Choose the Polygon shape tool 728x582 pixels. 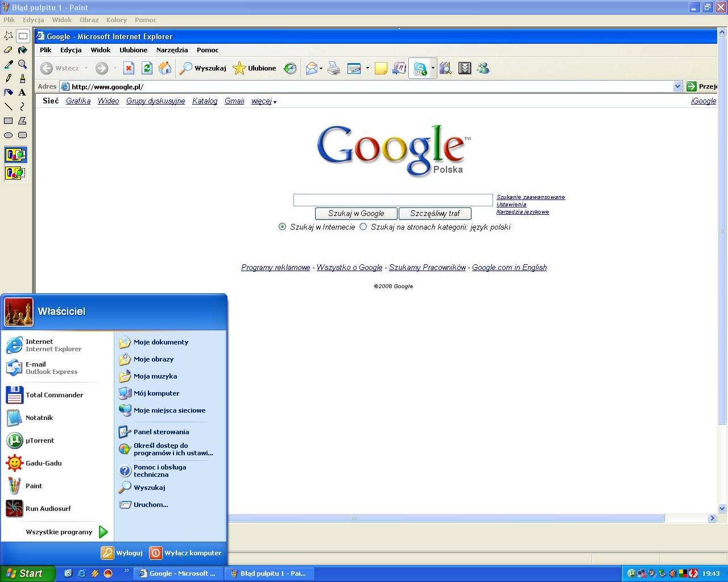click(x=23, y=120)
